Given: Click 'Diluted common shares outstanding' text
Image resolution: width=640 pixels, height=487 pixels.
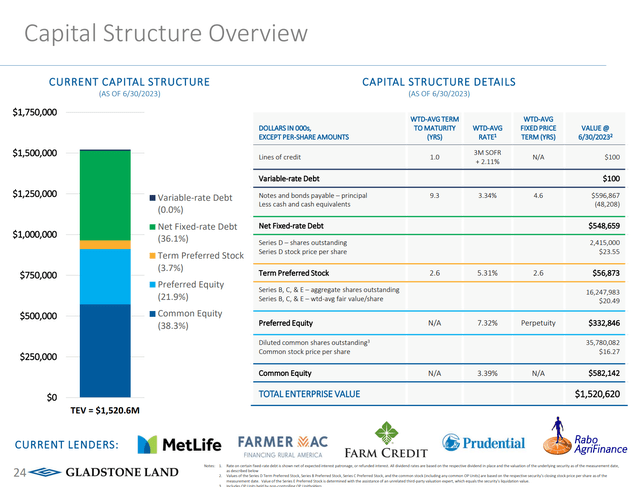Looking at the screenshot, I should coord(314,342).
